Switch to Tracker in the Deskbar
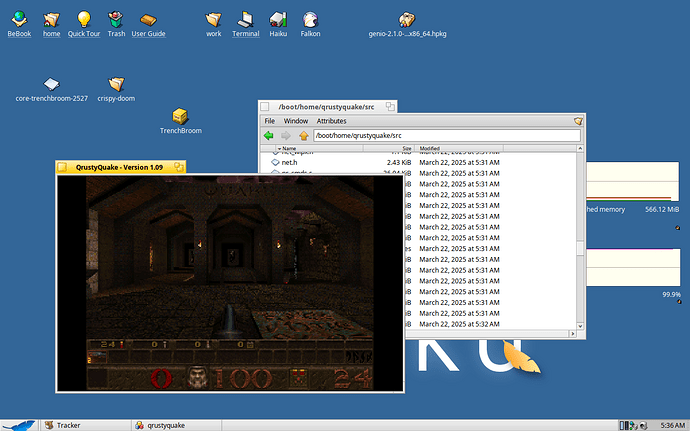Screen dimensions: 690x431 [86, 425]
